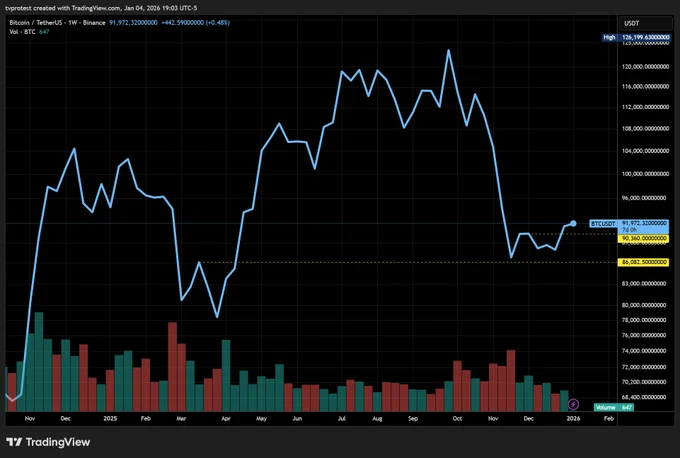Click the Mar label on time axis
Image resolution: width=680 pixels, height=458 pixels.
coord(181,419)
